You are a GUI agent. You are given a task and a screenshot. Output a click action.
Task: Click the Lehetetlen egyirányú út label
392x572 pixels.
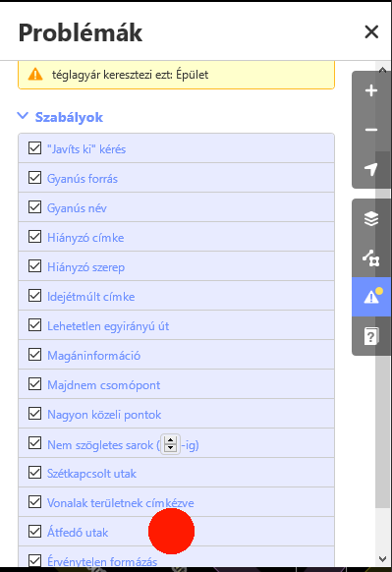click(x=108, y=325)
